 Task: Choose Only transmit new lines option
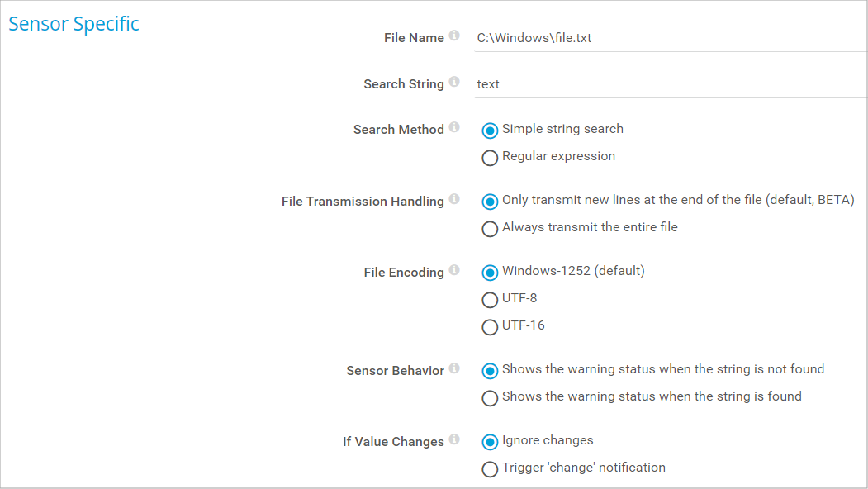490,201
